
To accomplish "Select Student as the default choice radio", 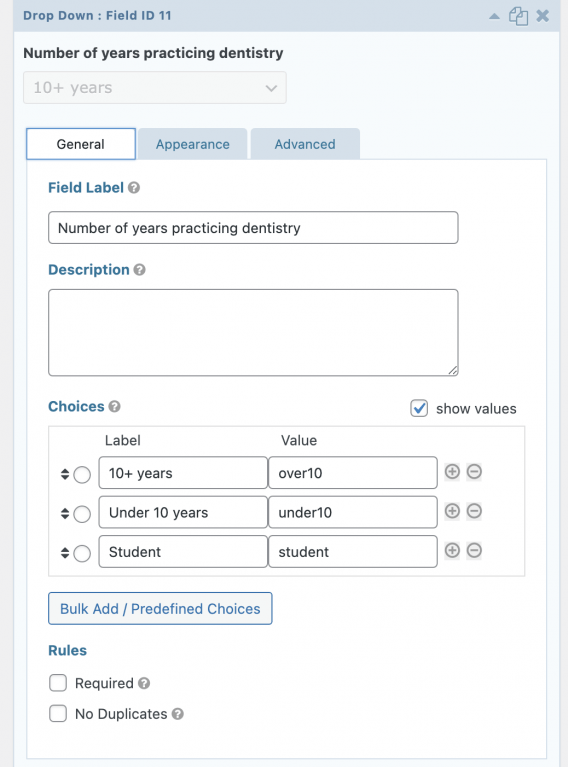I will click(82, 553).
